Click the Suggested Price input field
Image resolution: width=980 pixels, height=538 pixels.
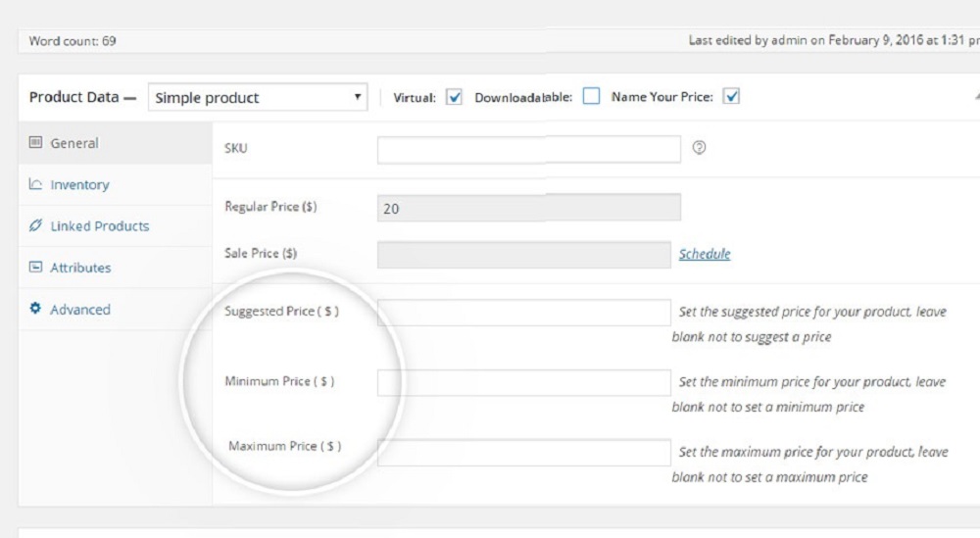pyautogui.click(x=523, y=312)
